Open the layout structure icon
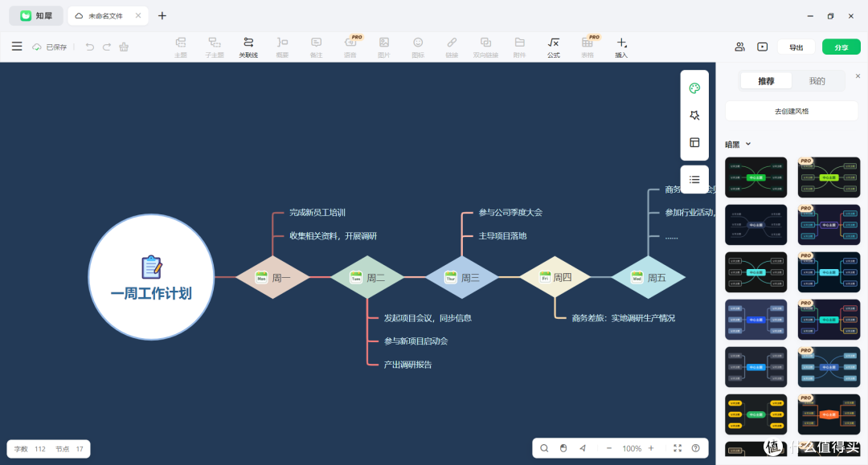 (x=694, y=142)
